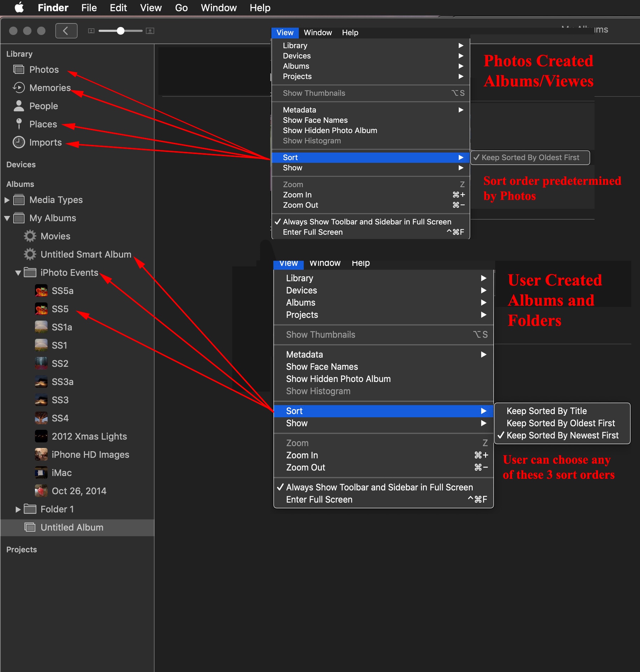Open the Go menu in menu bar

(182, 8)
